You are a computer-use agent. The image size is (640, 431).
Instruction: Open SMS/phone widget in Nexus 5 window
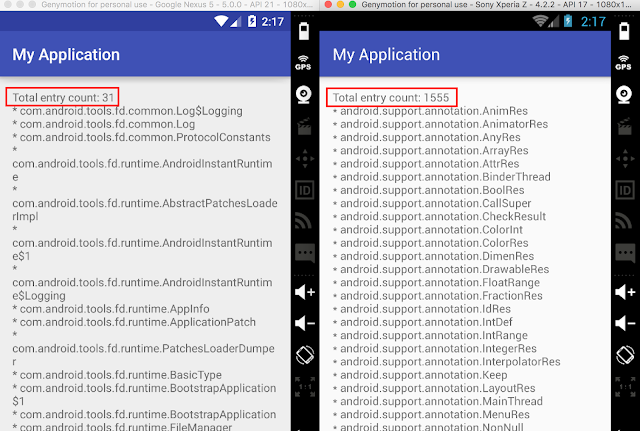coord(304,253)
